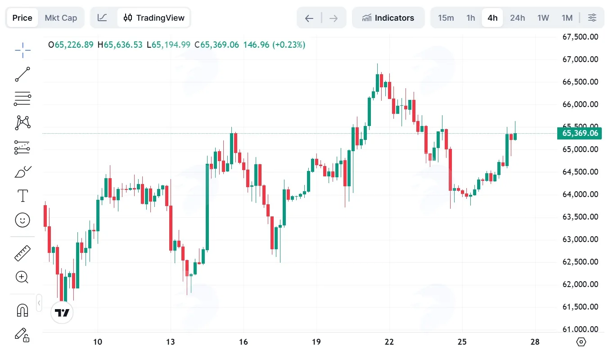
Task: Select the 24h timeframe
Action: 517,18
